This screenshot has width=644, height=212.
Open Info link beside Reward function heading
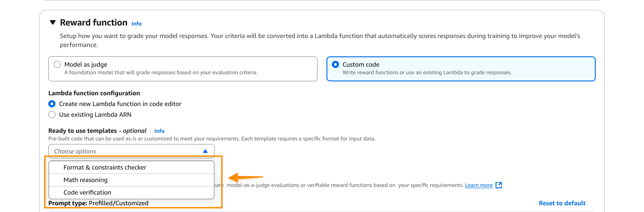pyautogui.click(x=136, y=23)
